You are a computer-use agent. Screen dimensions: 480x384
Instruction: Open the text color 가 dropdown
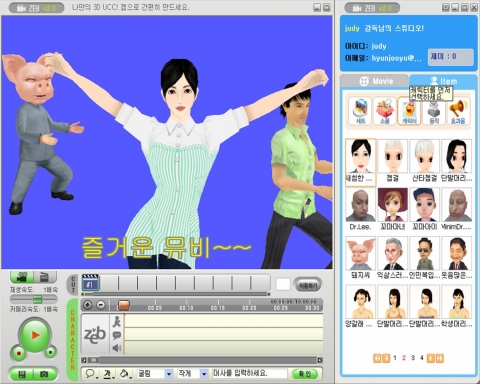coord(109,374)
